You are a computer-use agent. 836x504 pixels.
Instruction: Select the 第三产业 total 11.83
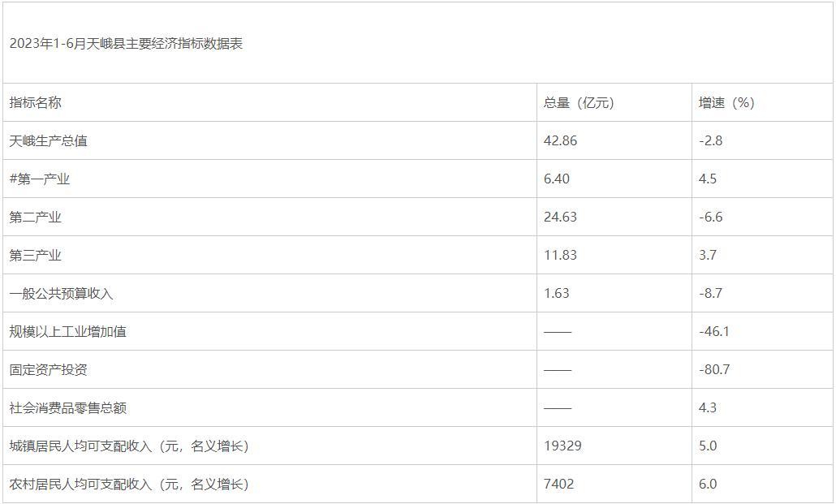pyautogui.click(x=560, y=256)
